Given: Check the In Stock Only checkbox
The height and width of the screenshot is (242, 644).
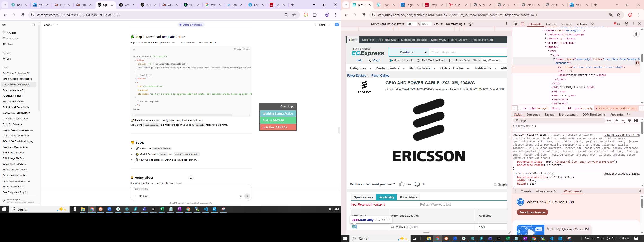Looking at the screenshot, I should coord(451,60).
